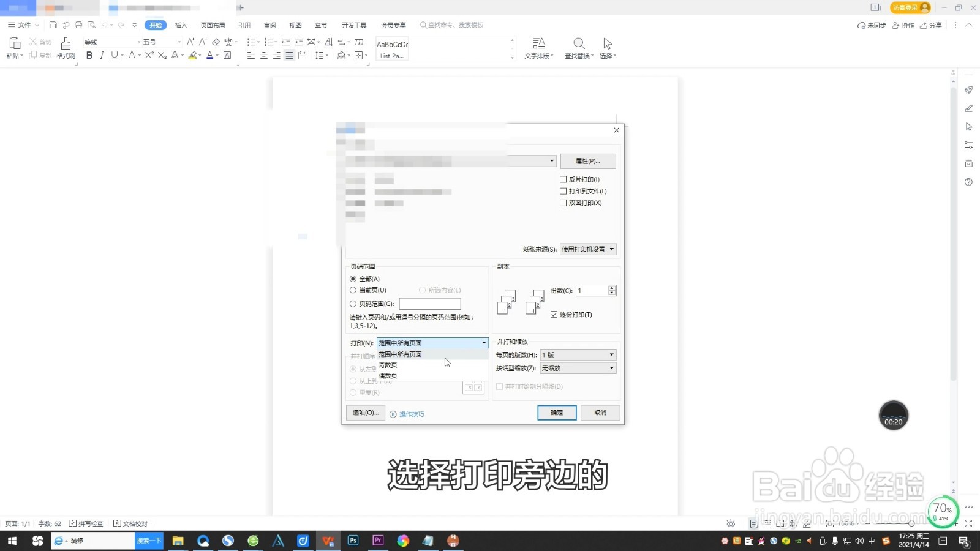Viewport: 980px width, 551px height.
Task: Toggle bold formatting in the ribbon
Action: (89, 55)
